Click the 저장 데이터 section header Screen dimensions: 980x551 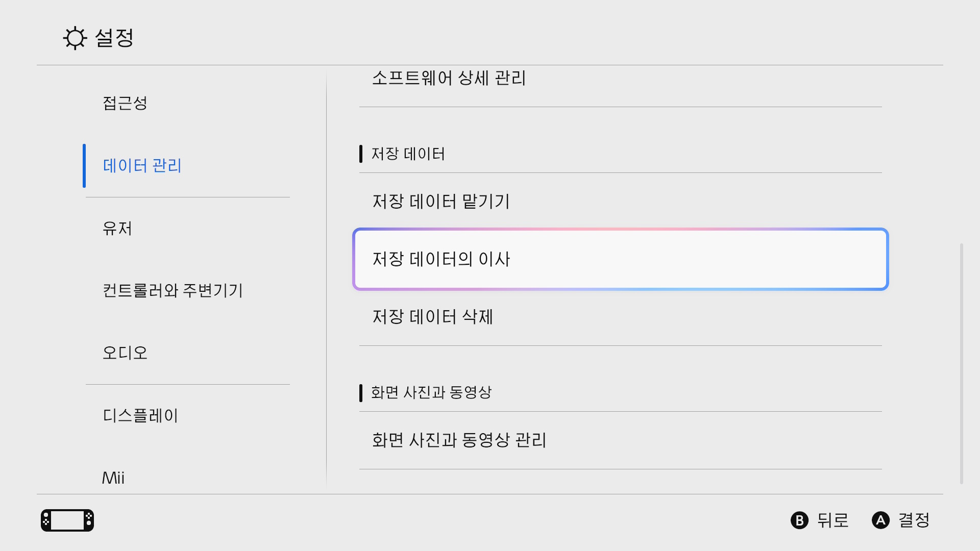tap(407, 154)
